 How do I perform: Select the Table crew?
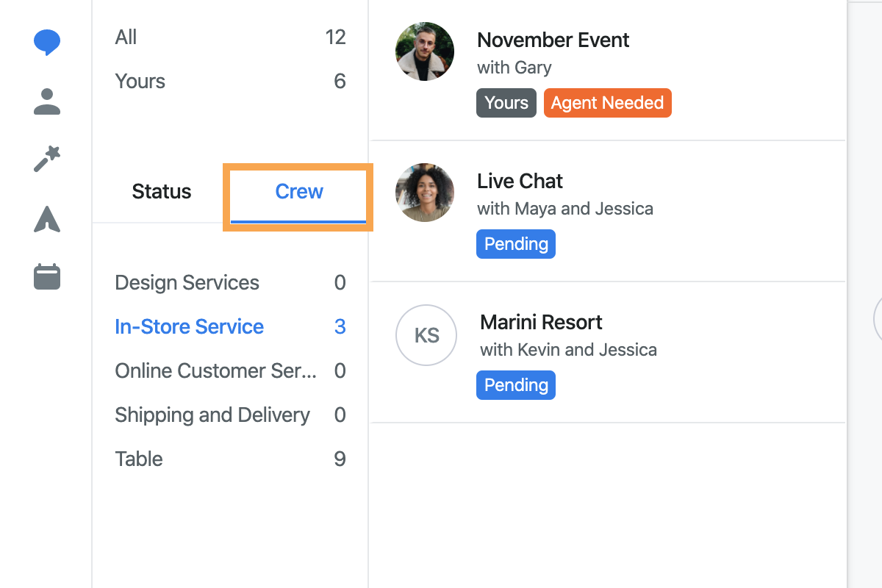(x=230, y=459)
